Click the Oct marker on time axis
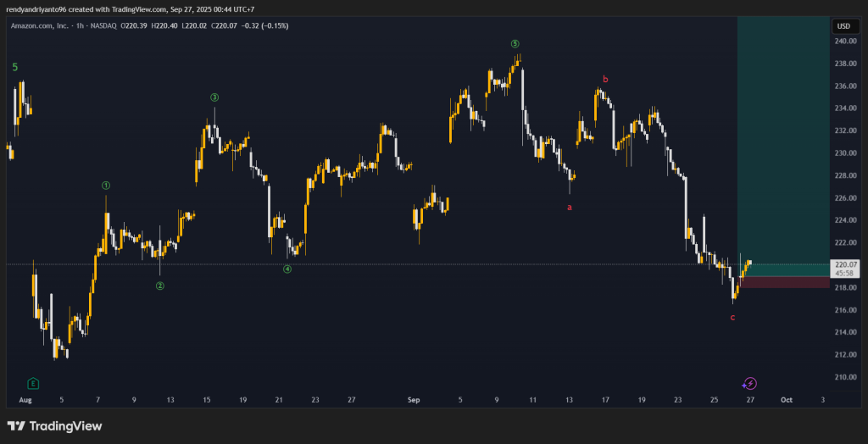 click(786, 398)
